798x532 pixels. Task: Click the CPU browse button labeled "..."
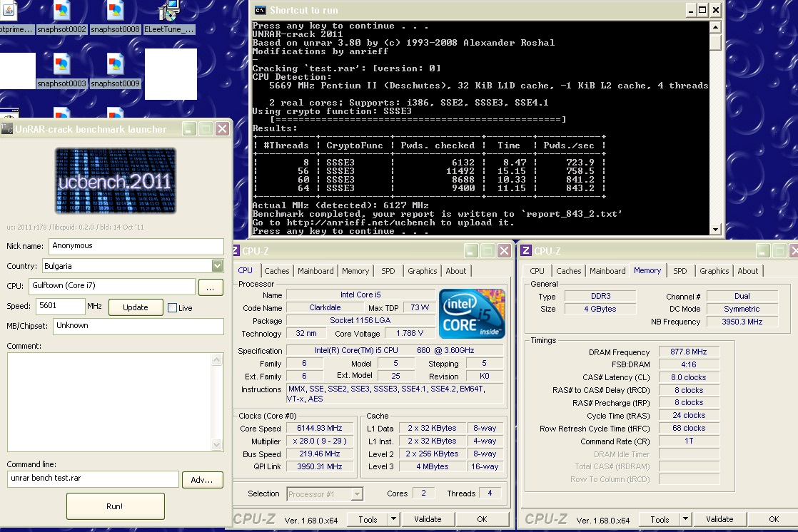click(x=210, y=287)
